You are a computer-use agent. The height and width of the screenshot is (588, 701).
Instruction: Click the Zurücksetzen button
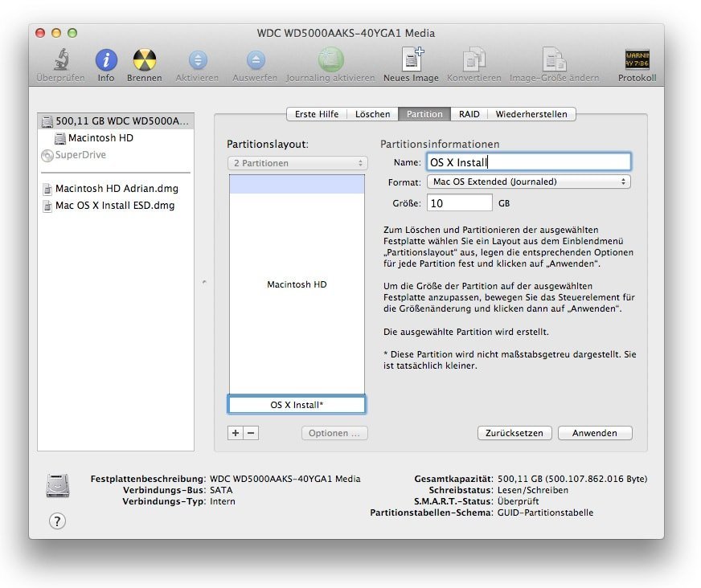514,433
